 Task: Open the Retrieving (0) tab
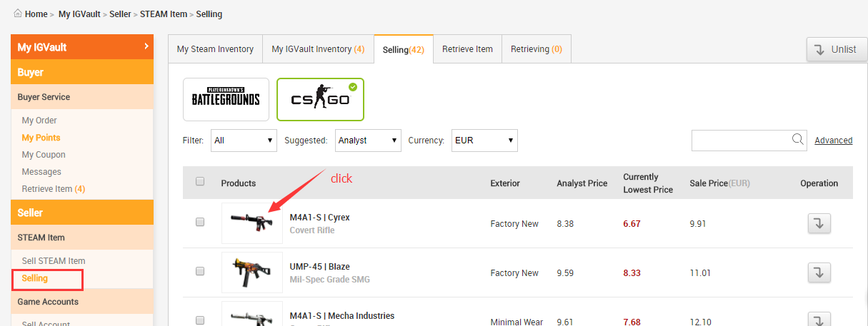tap(536, 49)
